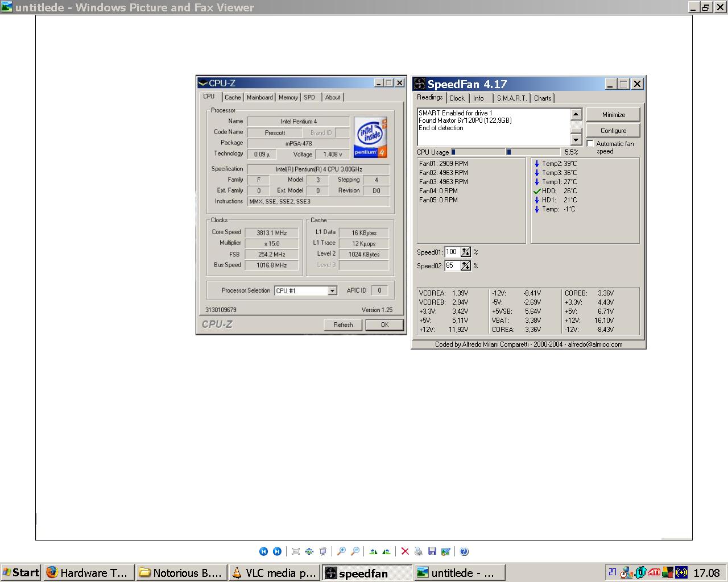Viewport: 728px width, 582px height.
Task: Switch to the CPU-Z Mainboard tab
Action: pos(260,97)
